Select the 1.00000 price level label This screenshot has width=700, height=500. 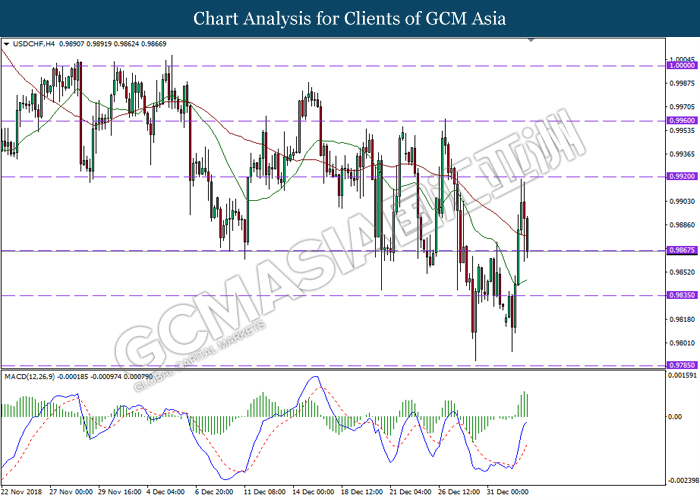(x=682, y=66)
